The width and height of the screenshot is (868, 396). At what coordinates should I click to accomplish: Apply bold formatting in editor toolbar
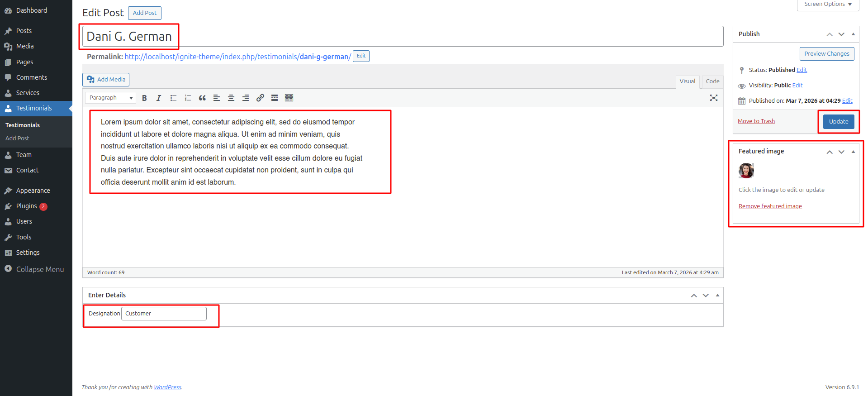pyautogui.click(x=144, y=98)
